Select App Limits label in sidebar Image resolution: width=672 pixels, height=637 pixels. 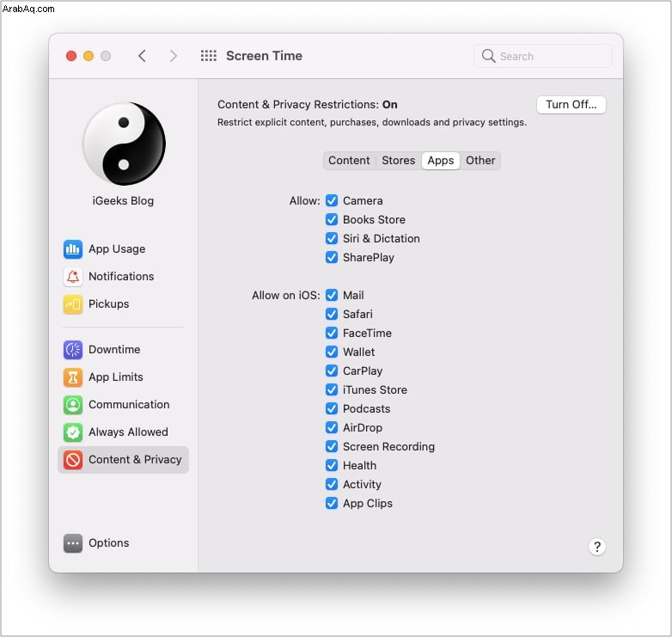(x=116, y=377)
